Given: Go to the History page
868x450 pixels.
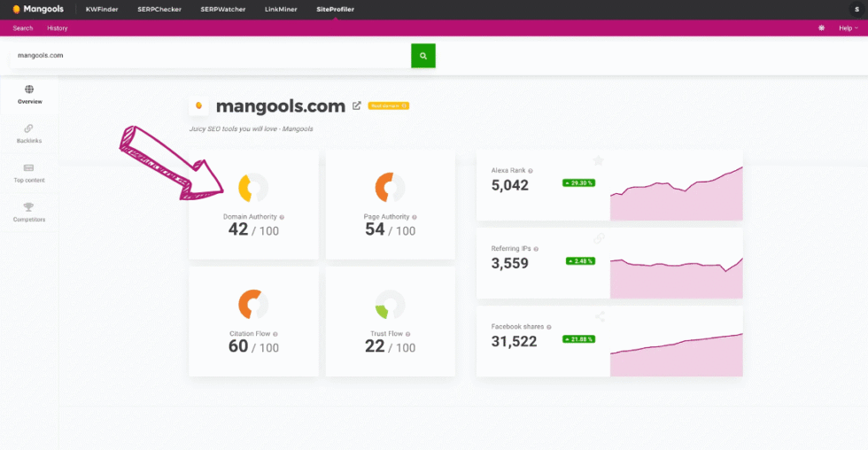Looking at the screenshot, I should coord(58,28).
